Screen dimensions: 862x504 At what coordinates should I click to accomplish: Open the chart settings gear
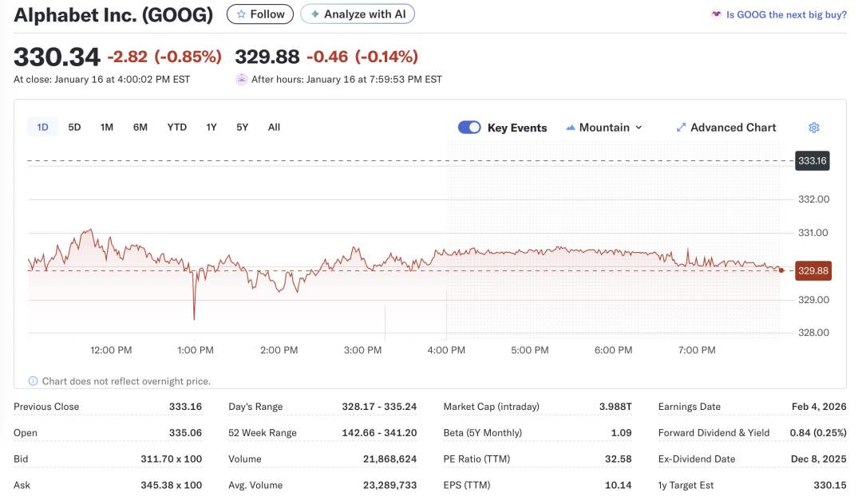coord(813,128)
